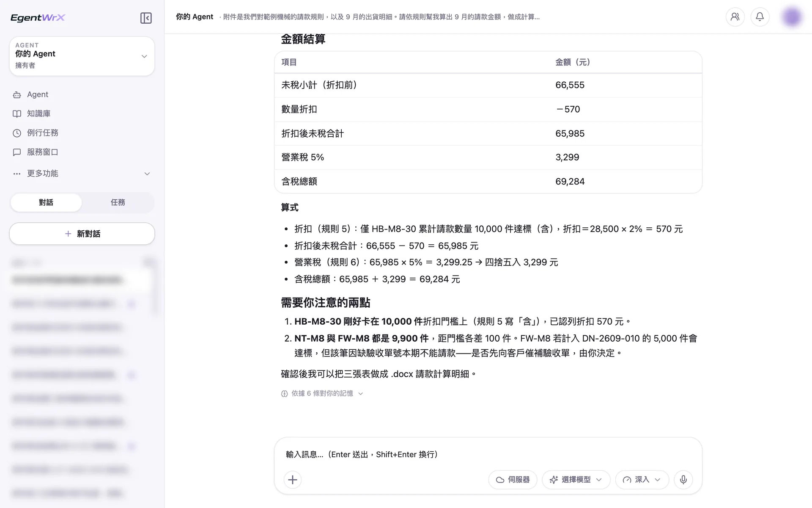Expand 依據 6 條對你的記憶
Viewport: 812px width, 508px height.
322,394
